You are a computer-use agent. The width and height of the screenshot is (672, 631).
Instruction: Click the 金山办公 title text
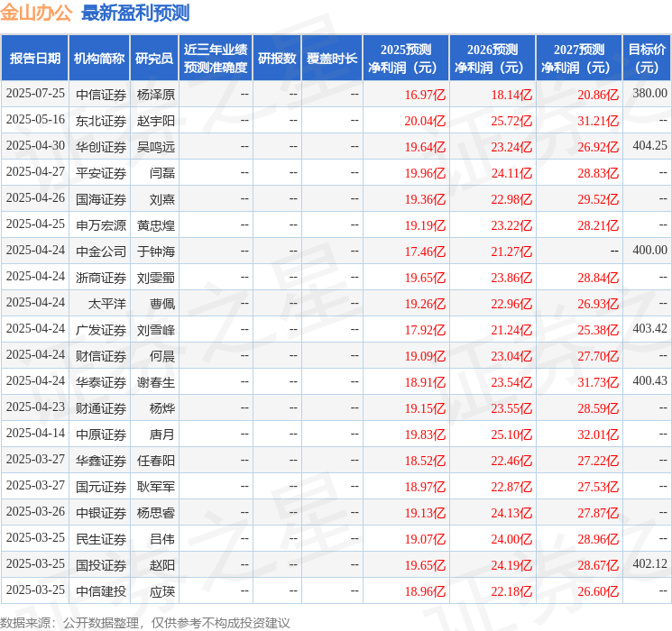[36, 13]
